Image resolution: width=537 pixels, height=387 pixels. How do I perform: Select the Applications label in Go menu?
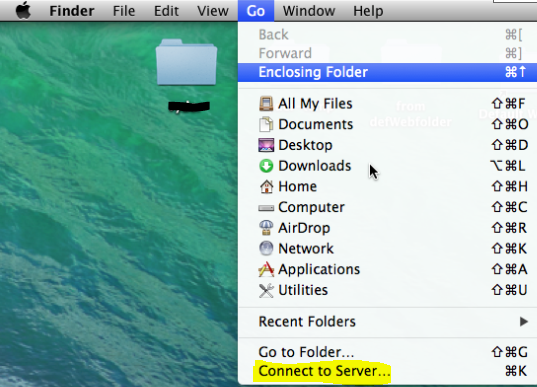click(x=319, y=270)
